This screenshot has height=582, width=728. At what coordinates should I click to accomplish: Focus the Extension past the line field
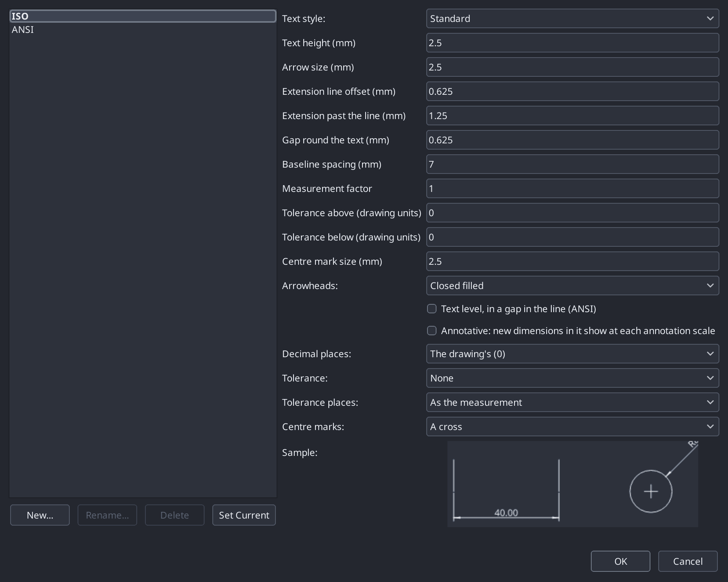(x=572, y=116)
